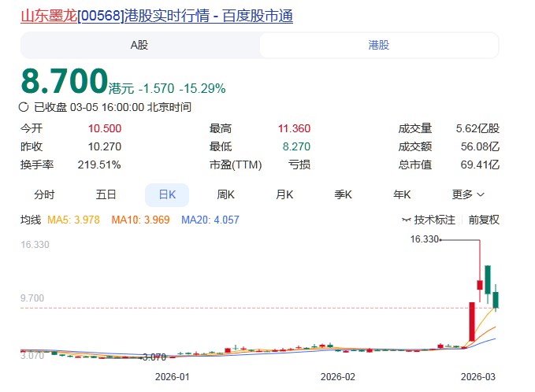The height and width of the screenshot is (392, 535).
Task: Select the 港股 tab
Action: click(x=379, y=45)
